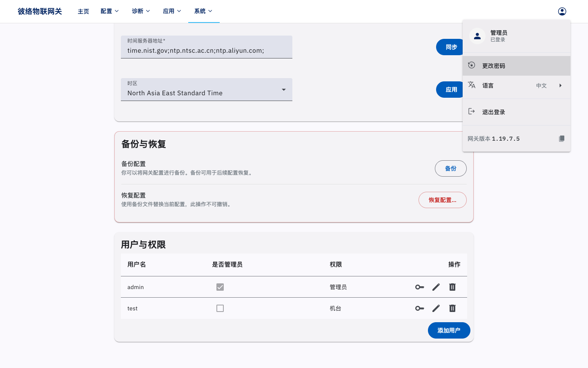Screen dimensions: 588x368
Task: Edit the test user with pencil icon
Action: coord(436,308)
